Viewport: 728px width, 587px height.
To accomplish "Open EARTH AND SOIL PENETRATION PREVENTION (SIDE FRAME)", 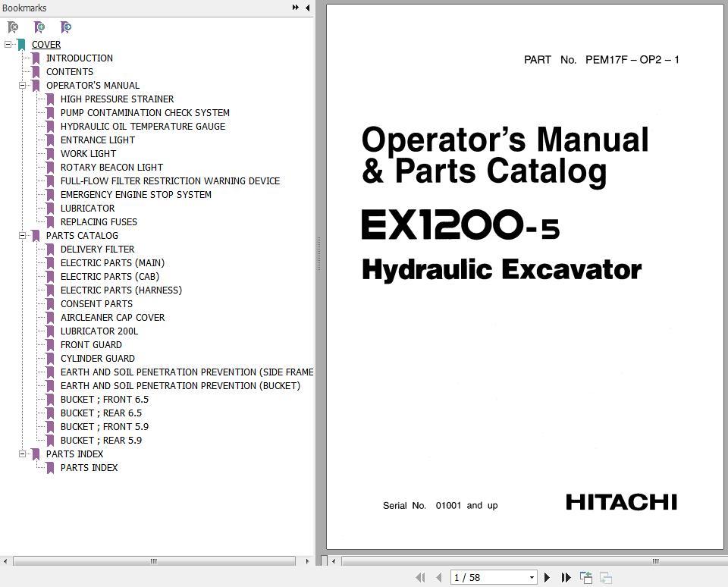I will point(187,372).
